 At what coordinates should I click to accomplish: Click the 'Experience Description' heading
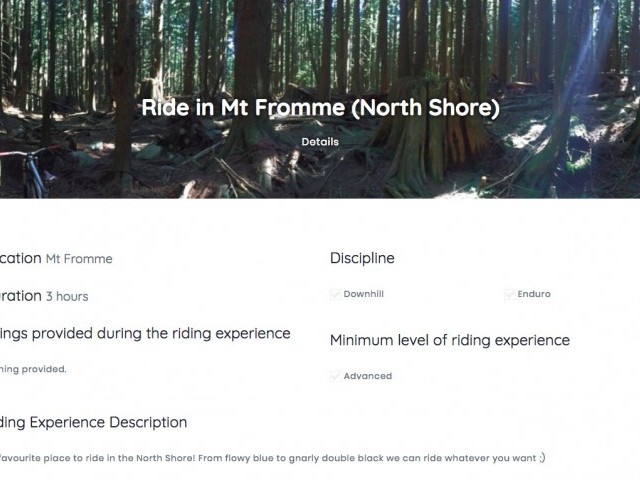pyautogui.click(x=93, y=422)
